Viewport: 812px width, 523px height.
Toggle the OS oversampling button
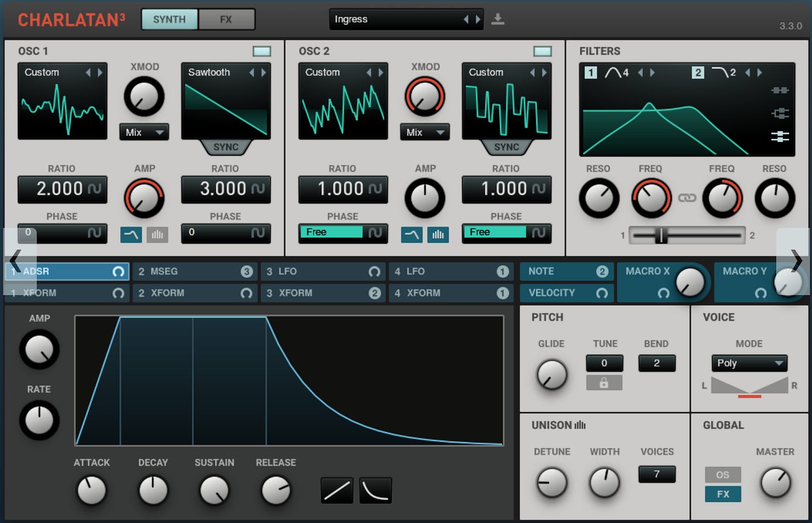tap(723, 475)
